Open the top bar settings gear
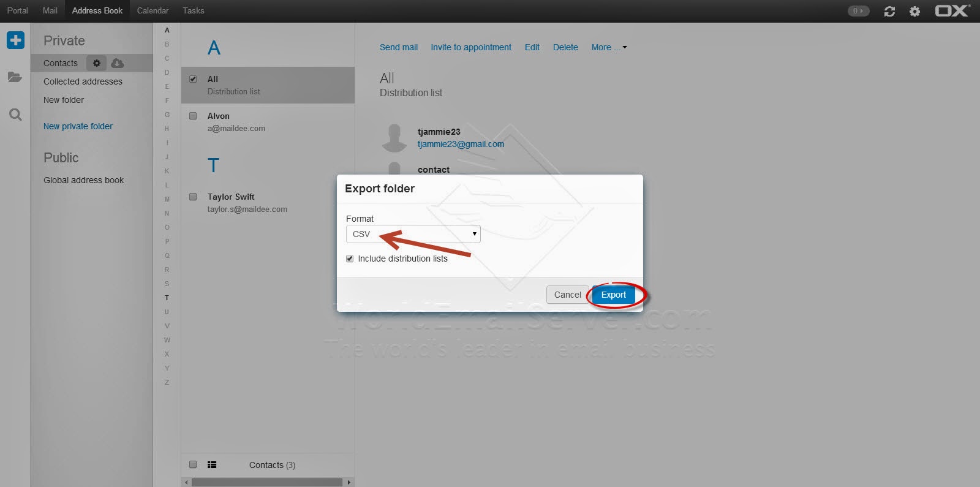 914,11
